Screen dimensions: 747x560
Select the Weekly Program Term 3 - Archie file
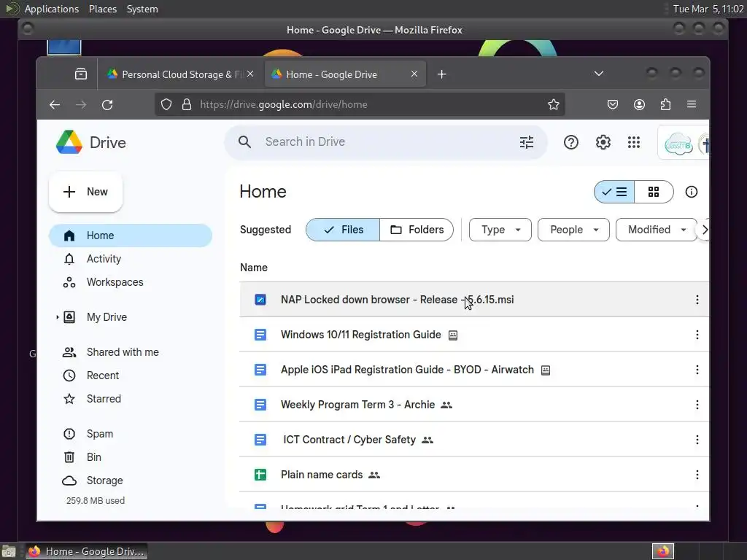[x=474, y=405]
